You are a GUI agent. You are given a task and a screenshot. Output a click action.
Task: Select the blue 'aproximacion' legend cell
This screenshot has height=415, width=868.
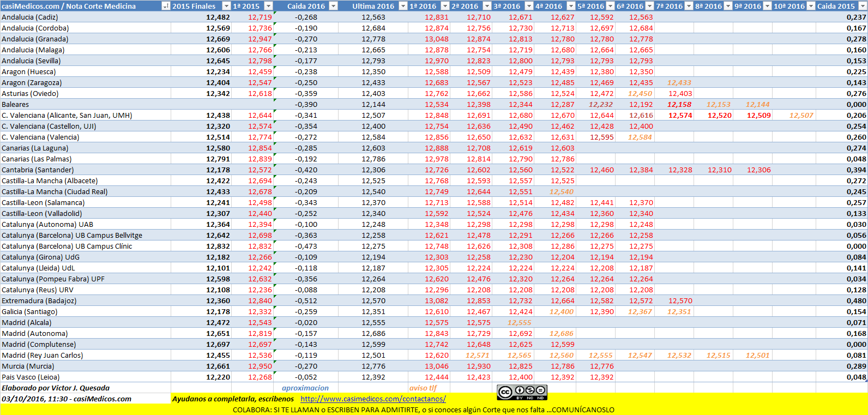coord(305,388)
